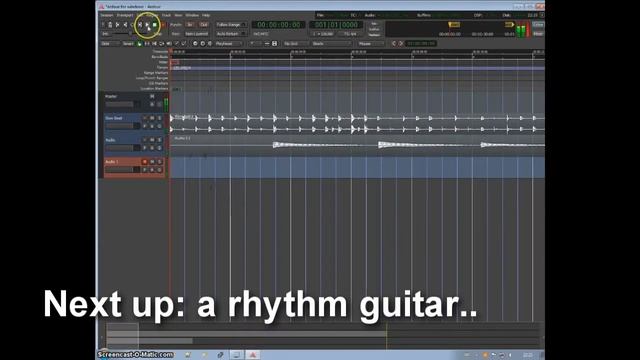The height and width of the screenshot is (360, 640).
Task: Open the No Grid snap dropdown
Action: point(296,44)
